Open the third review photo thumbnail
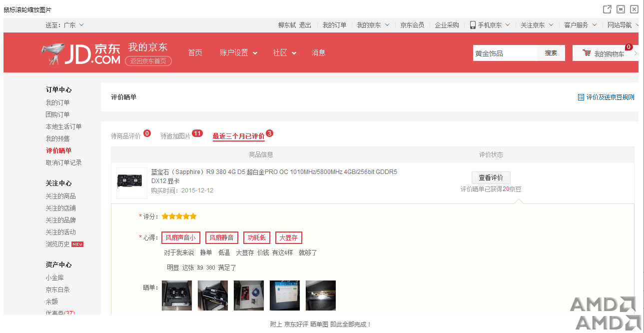 [249, 295]
